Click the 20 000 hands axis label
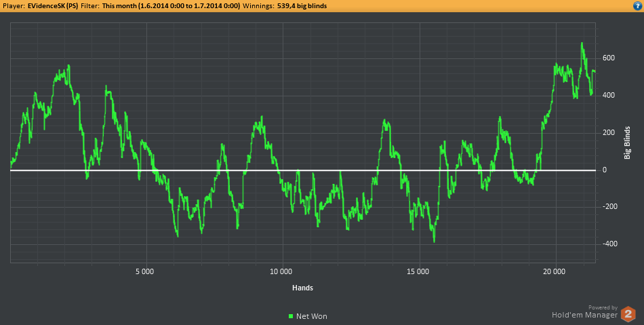 pyautogui.click(x=554, y=272)
